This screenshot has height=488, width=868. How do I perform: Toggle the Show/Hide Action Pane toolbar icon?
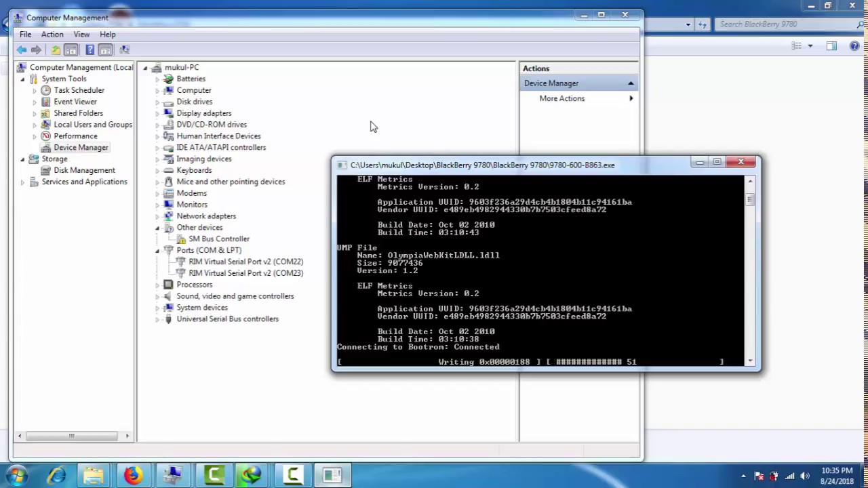105,49
